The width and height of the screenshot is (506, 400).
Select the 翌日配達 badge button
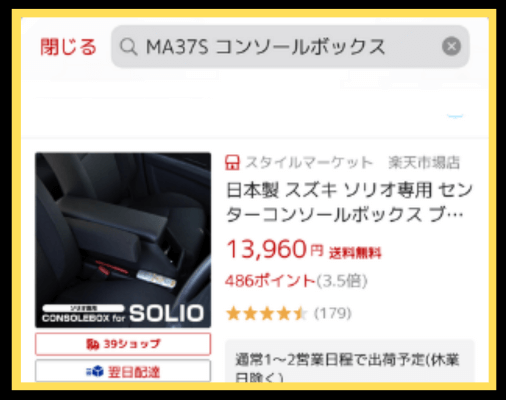coord(123,371)
